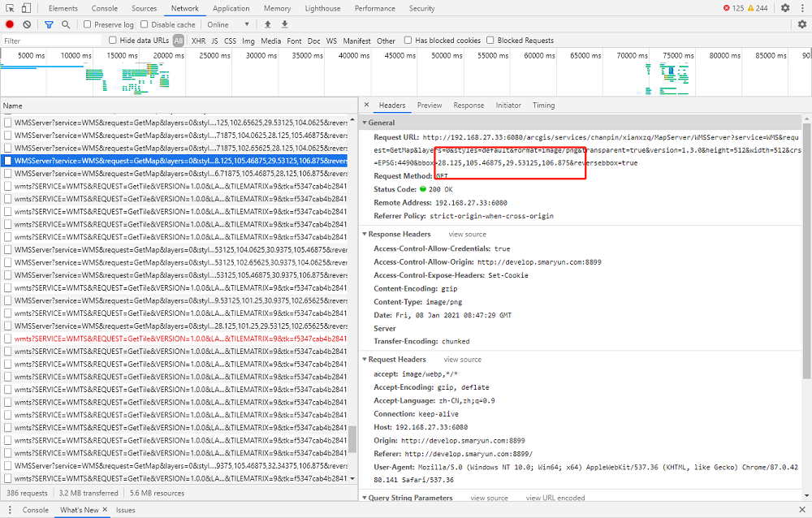
Task: Open the Preview tab of request
Action: click(x=430, y=106)
